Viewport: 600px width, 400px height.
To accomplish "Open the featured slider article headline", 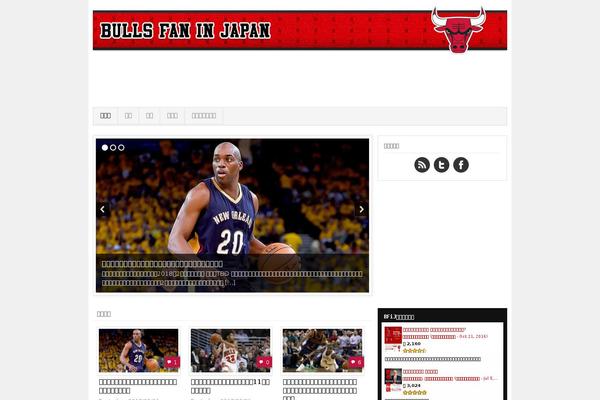I will [x=162, y=264].
